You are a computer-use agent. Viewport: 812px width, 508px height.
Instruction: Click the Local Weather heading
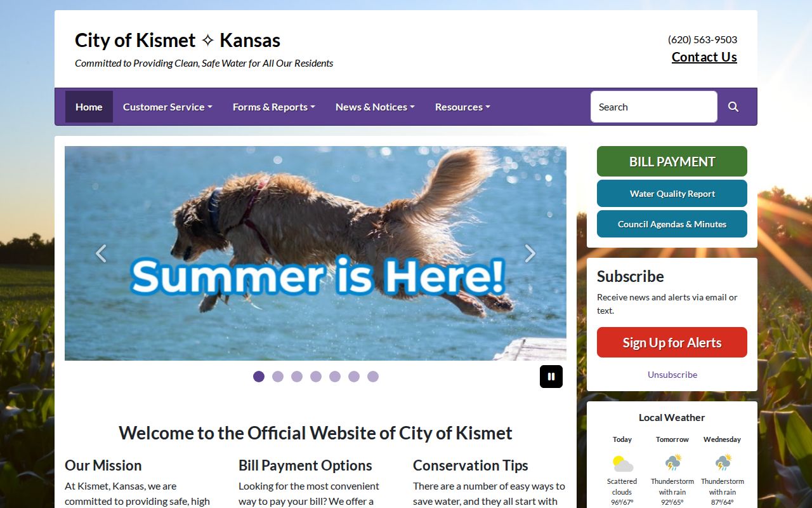(x=672, y=417)
